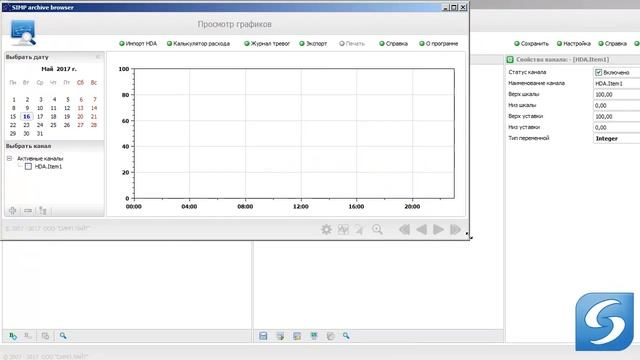Close the SIMP archive browser window
This screenshot has width=640, height=360.
[x=463, y=7]
